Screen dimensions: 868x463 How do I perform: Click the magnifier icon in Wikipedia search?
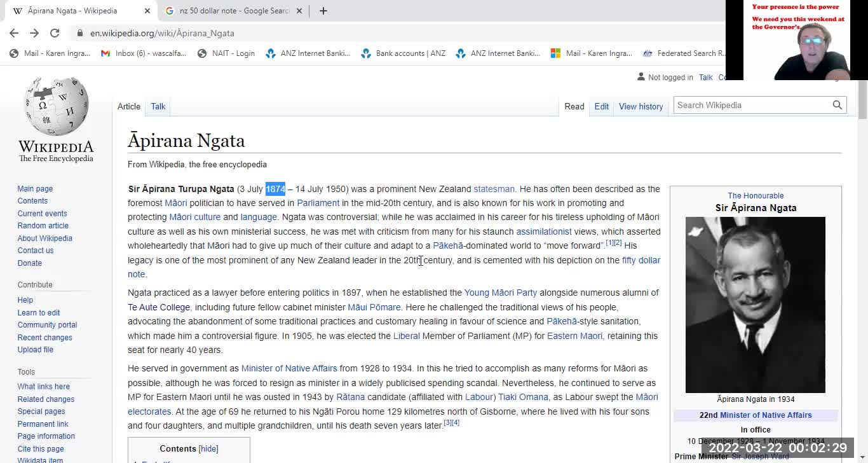coord(837,105)
